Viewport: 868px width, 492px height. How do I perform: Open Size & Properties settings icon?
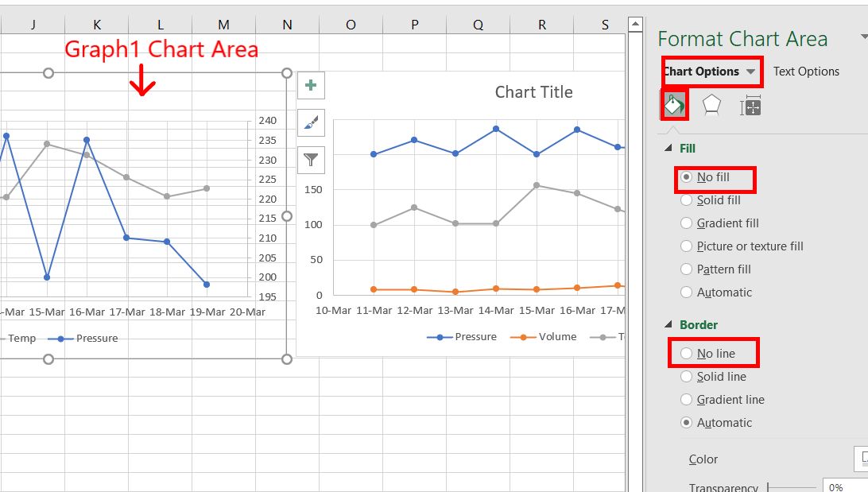750,104
